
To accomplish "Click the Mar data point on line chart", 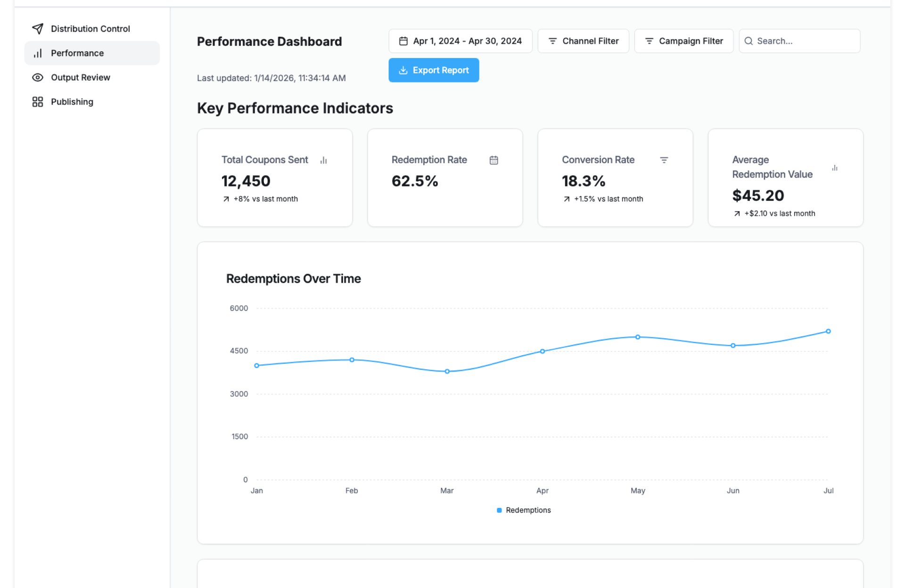I will [447, 371].
